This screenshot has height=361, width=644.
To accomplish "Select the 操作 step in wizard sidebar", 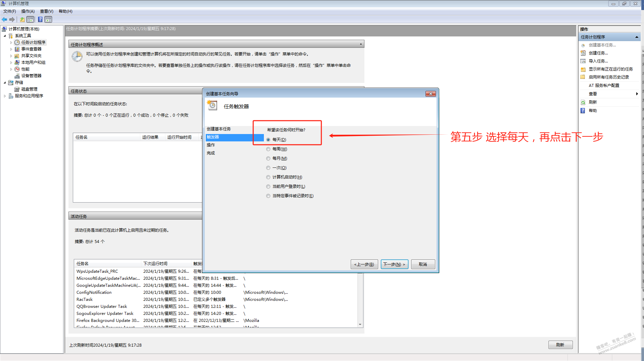I will [x=211, y=145].
